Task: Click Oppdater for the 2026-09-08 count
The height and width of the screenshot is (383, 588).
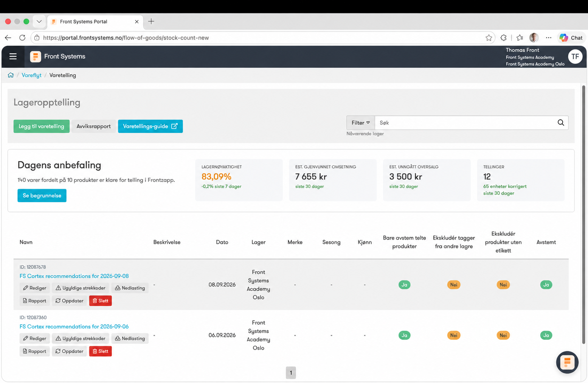Action: 70,301
